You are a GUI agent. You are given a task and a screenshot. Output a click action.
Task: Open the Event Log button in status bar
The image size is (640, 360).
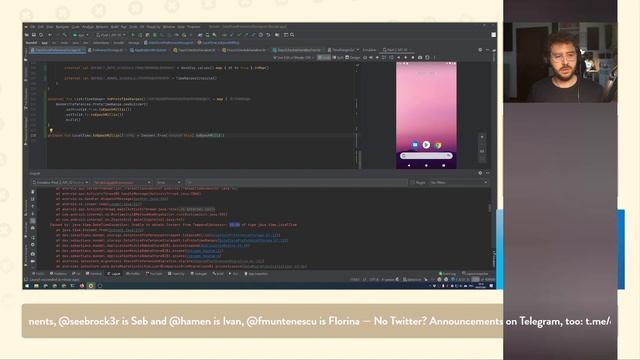pyautogui.click(x=448, y=273)
